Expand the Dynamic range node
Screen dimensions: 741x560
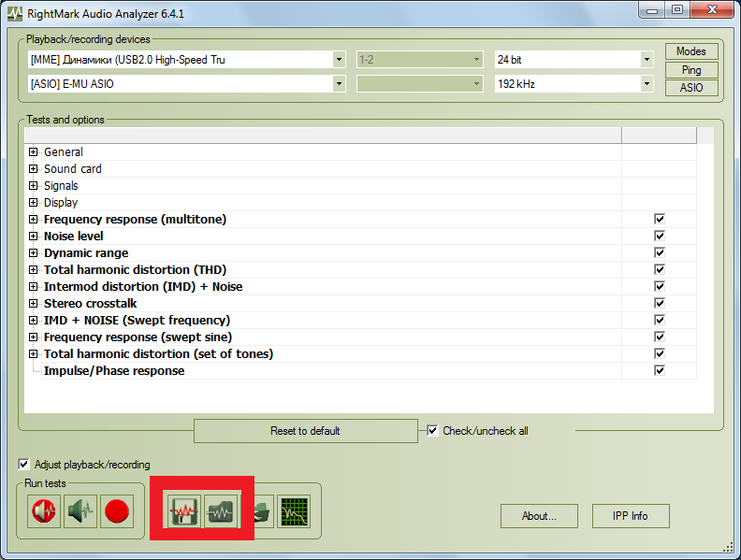point(33,252)
